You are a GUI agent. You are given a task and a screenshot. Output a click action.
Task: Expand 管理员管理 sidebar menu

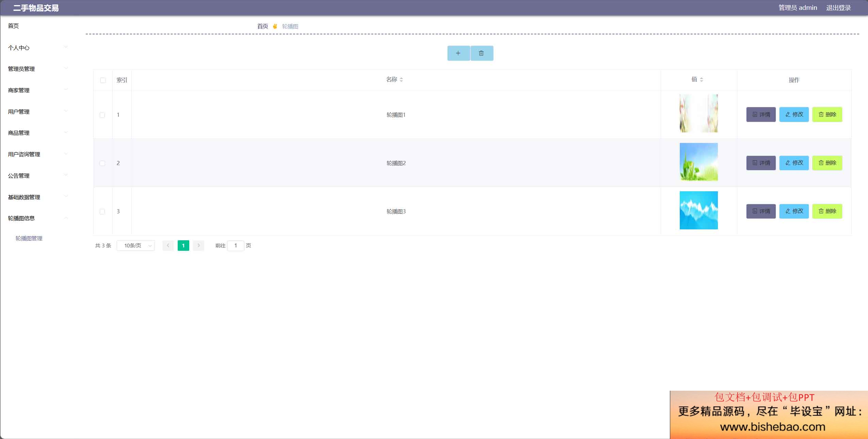tap(37, 69)
